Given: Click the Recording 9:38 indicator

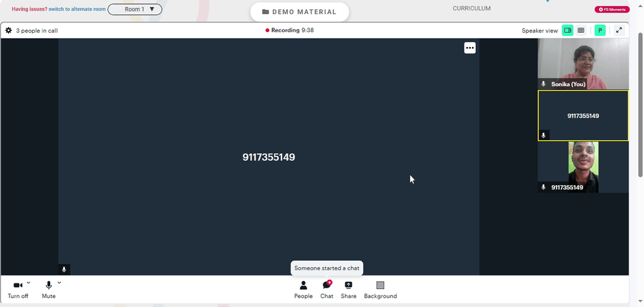Looking at the screenshot, I should [x=290, y=30].
